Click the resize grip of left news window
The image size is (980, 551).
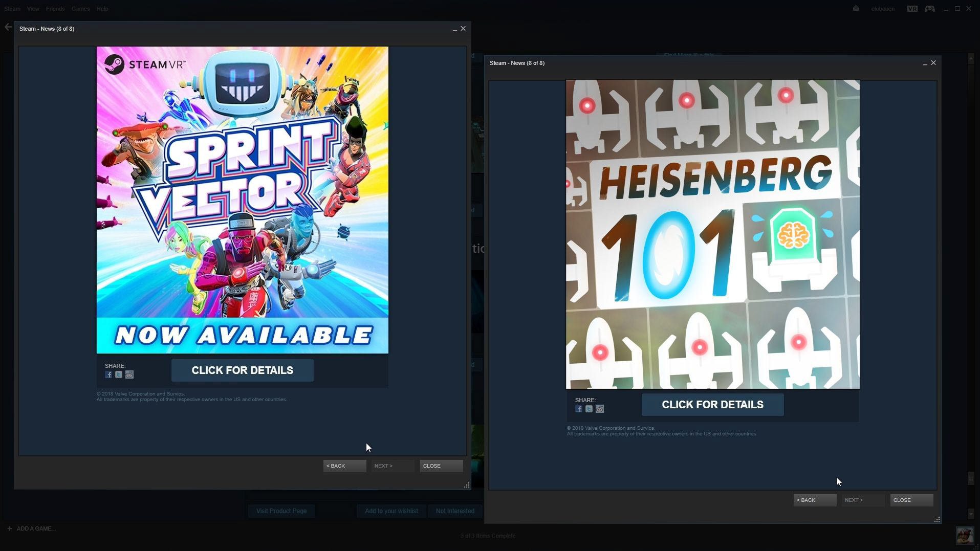(467, 486)
